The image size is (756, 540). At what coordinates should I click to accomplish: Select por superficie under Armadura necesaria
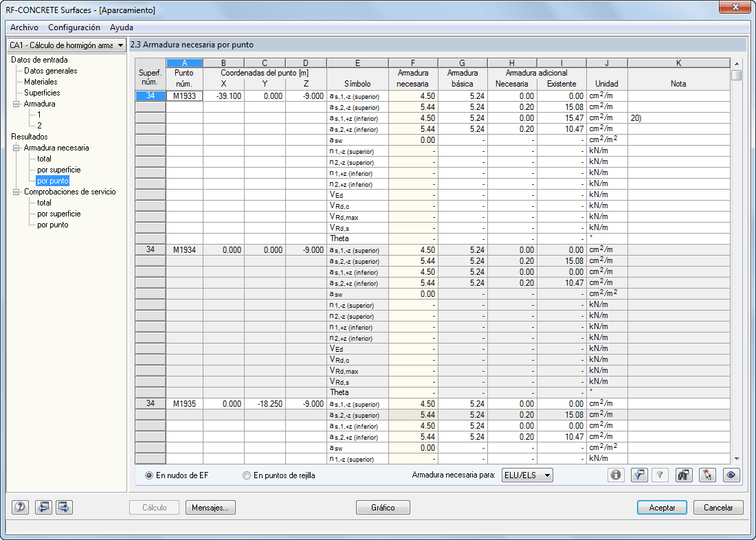coord(59,170)
